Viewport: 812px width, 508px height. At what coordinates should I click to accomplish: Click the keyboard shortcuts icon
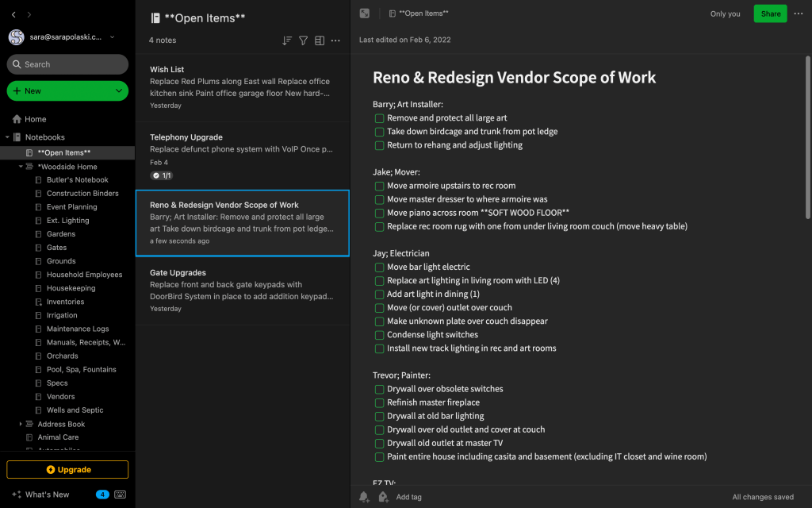[x=121, y=495]
